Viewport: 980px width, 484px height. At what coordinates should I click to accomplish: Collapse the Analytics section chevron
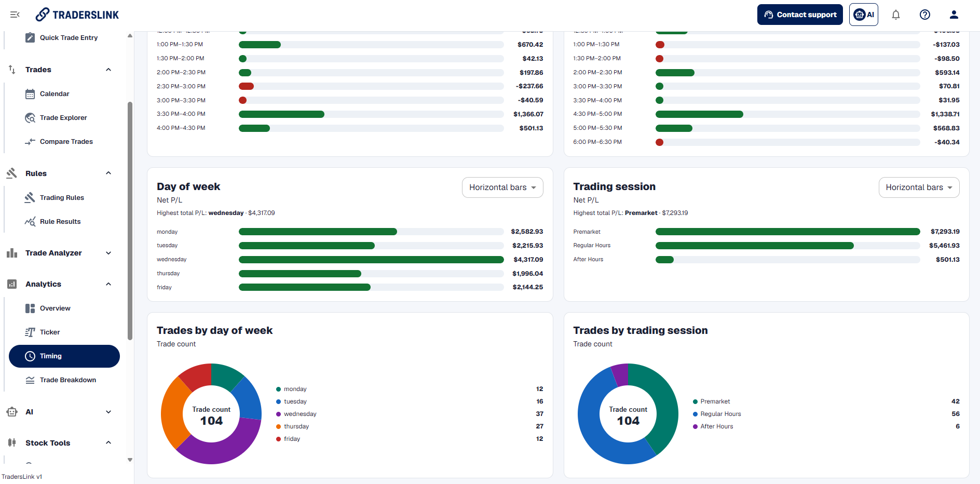point(108,284)
